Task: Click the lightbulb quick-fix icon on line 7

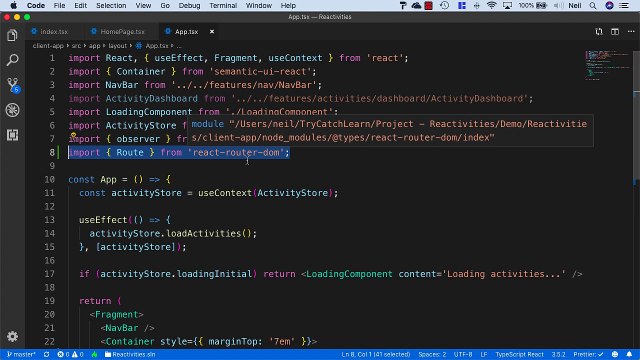Action: pos(73,136)
